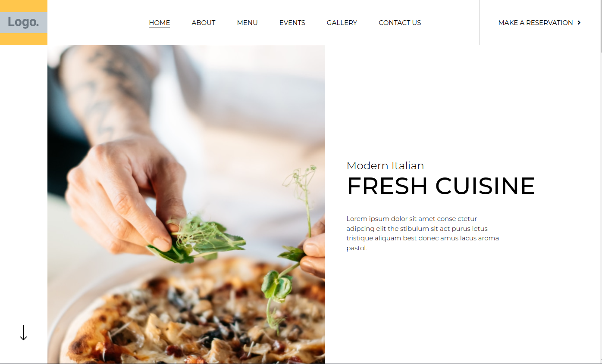Navigate to CONTACT US

[400, 23]
